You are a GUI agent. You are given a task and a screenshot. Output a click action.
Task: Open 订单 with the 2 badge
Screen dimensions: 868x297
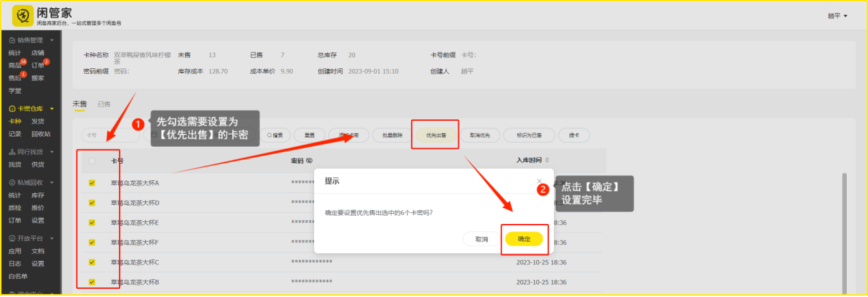pyautogui.click(x=38, y=66)
